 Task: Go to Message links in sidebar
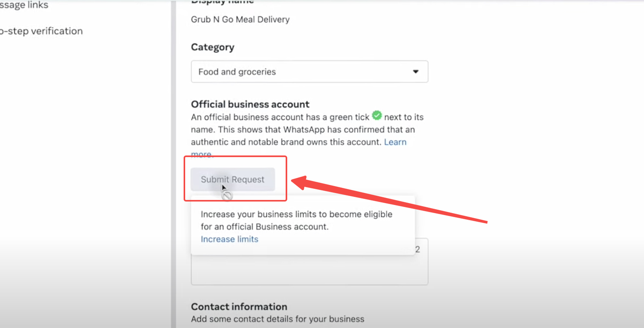click(24, 5)
